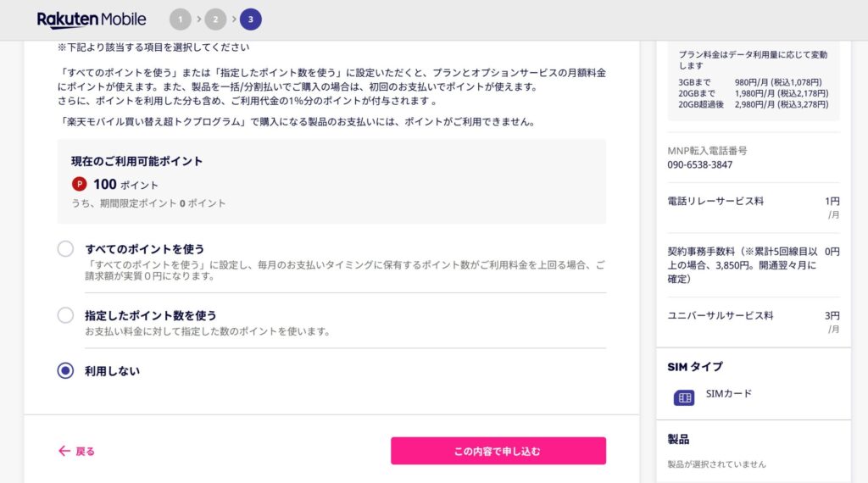Click the Rakuten Mobile logo
This screenshot has height=483, width=868.
click(92, 19)
